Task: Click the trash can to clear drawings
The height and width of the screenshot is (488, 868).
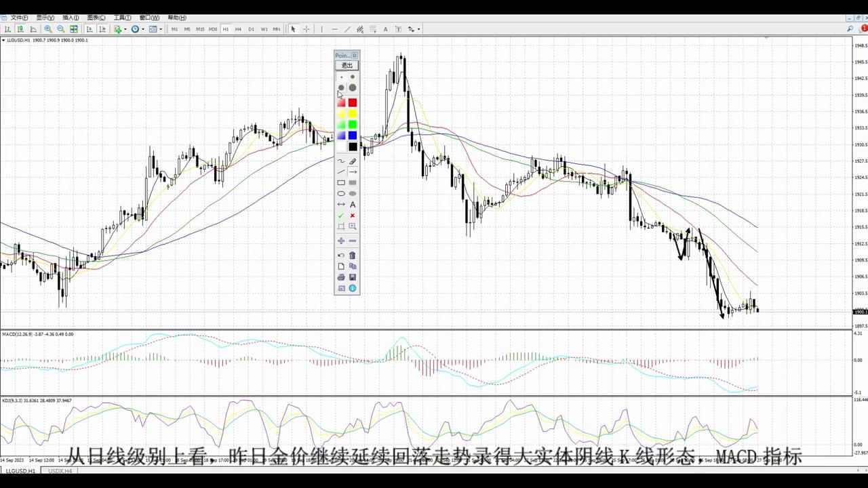Action: coord(353,256)
